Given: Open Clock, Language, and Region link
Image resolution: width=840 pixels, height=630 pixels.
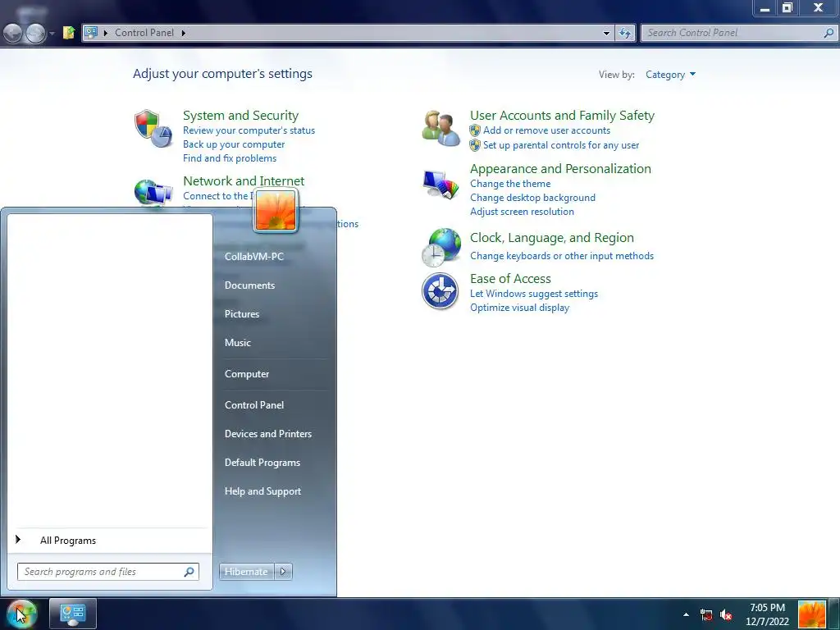Looking at the screenshot, I should 552,238.
